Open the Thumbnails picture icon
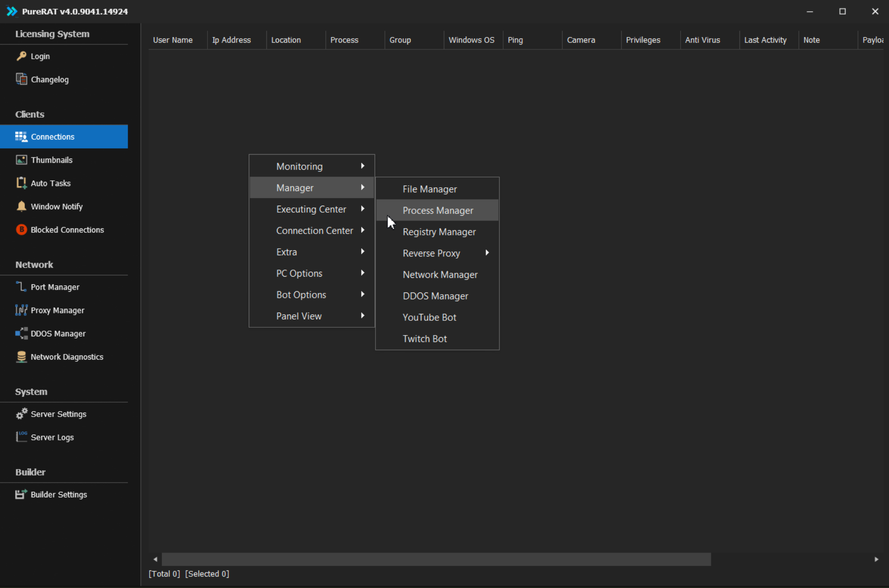The image size is (889, 588). pos(21,160)
